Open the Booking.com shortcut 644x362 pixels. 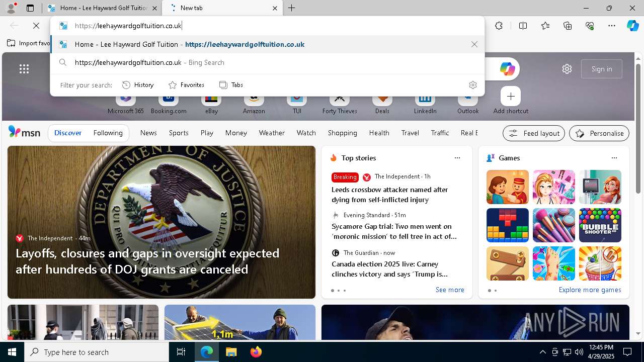click(169, 104)
